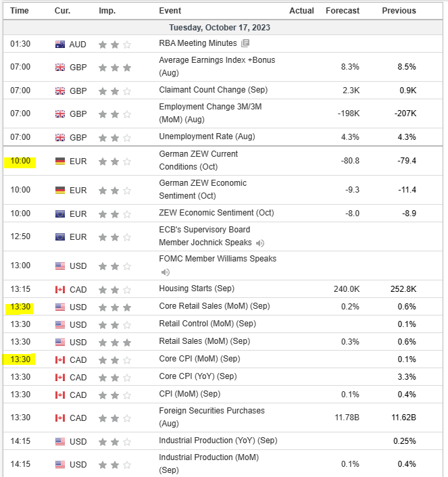Click the highlighted 10:00 time cell

pyautogui.click(x=20, y=161)
